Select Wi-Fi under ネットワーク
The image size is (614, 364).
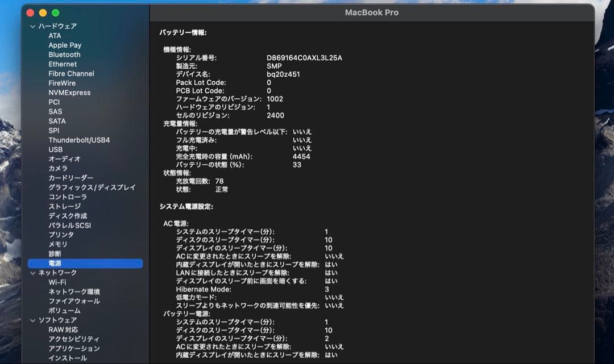(x=57, y=282)
